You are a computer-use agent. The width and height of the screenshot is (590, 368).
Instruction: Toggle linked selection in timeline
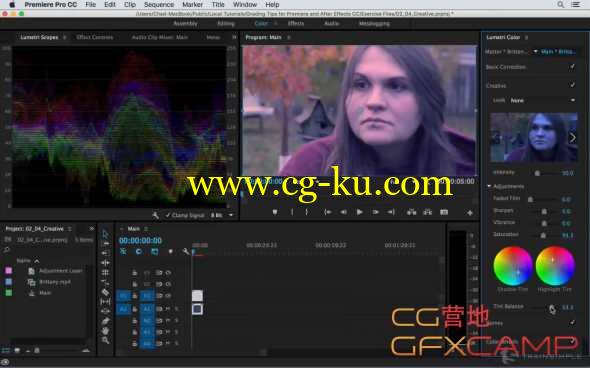(154, 251)
